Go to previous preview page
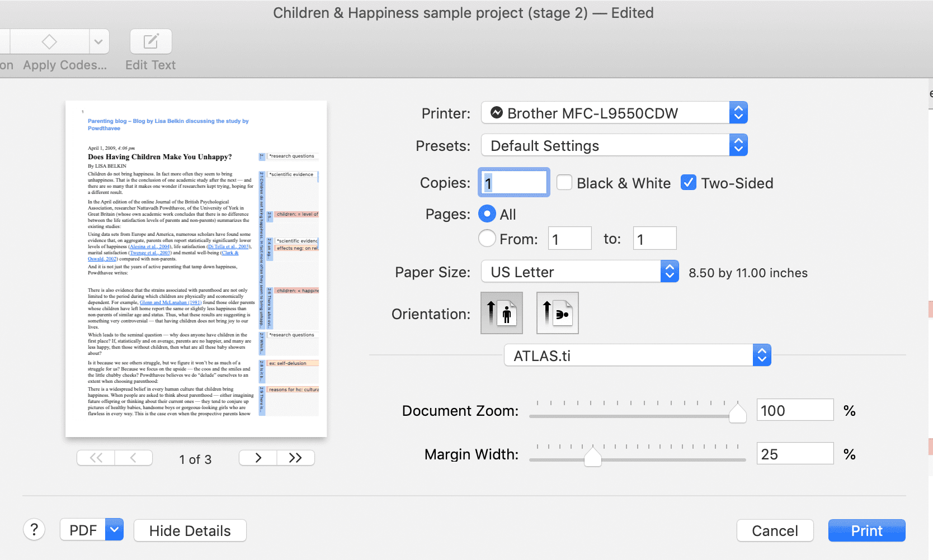933x560 pixels. point(134,458)
